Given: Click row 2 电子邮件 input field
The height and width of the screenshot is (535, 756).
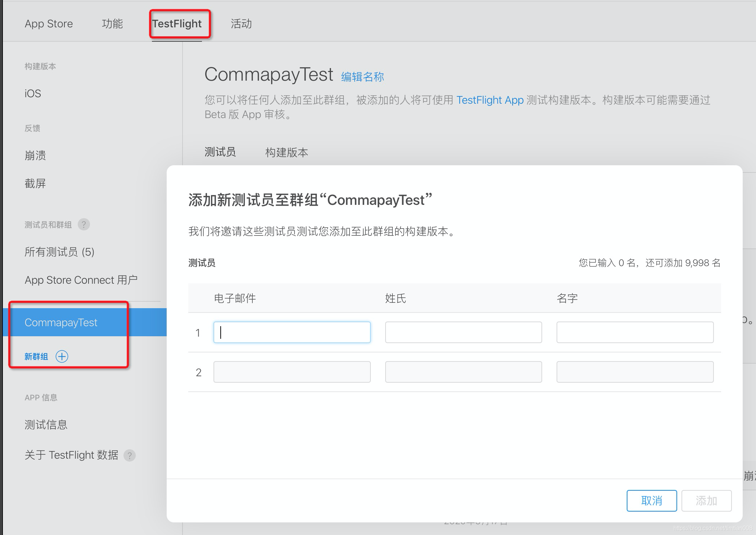Looking at the screenshot, I should pos(292,372).
